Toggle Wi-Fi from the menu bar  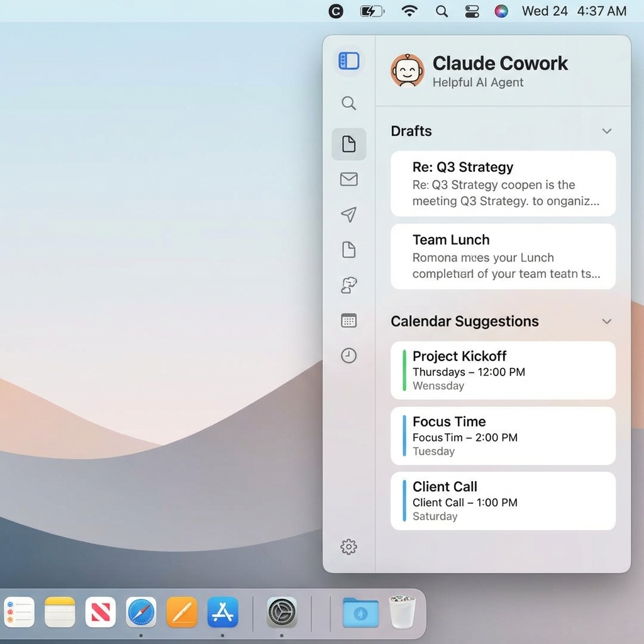(409, 11)
